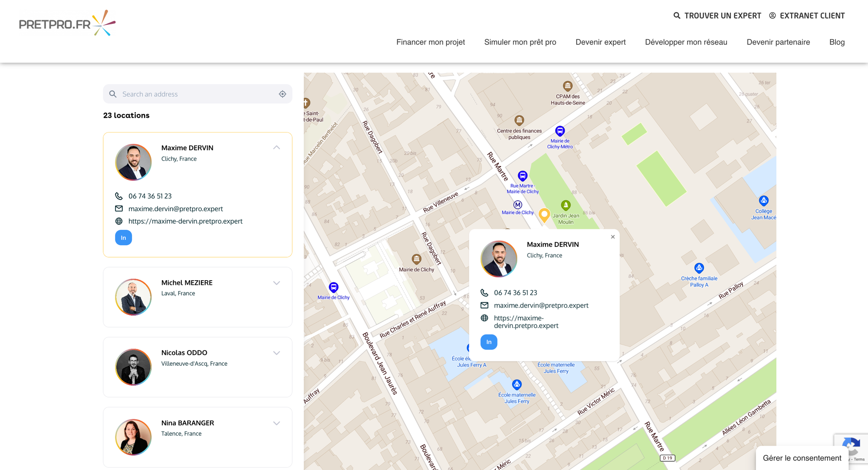Collapse the Maxime DERVIN card
This screenshot has height=470, width=868.
pyautogui.click(x=276, y=148)
